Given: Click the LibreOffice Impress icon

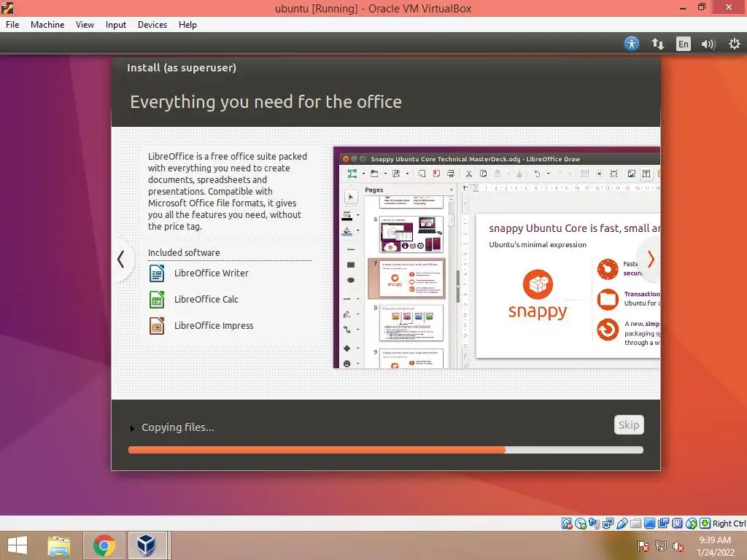Looking at the screenshot, I should pos(157,326).
